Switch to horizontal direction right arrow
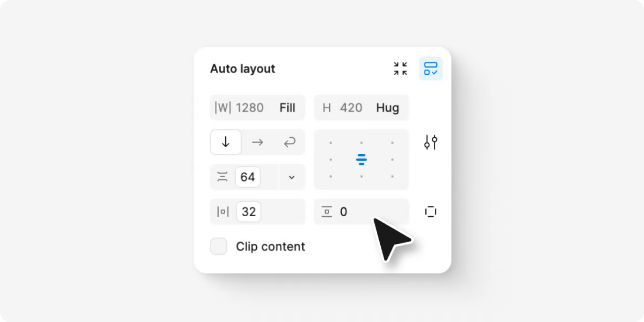 pyautogui.click(x=257, y=142)
